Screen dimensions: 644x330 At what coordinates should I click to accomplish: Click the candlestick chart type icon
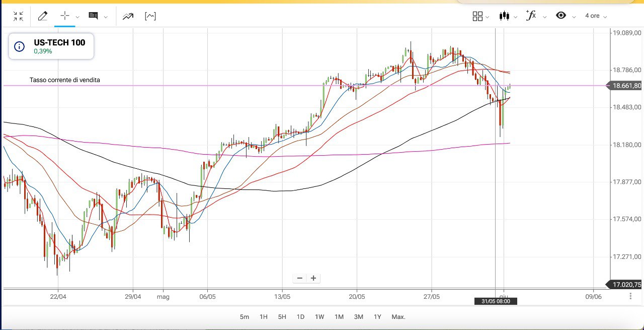click(x=504, y=16)
